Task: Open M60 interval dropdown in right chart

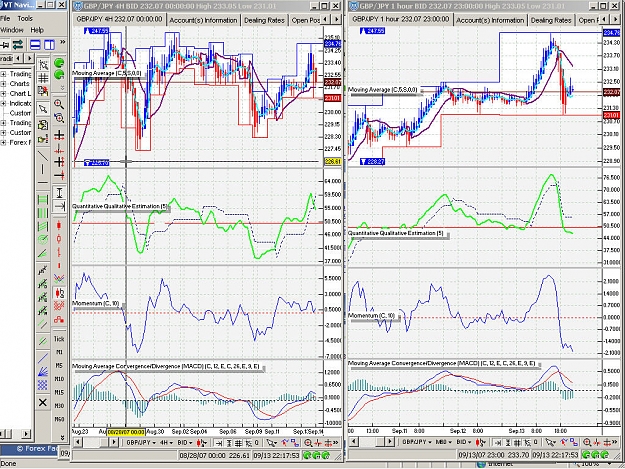Action: 443,442
